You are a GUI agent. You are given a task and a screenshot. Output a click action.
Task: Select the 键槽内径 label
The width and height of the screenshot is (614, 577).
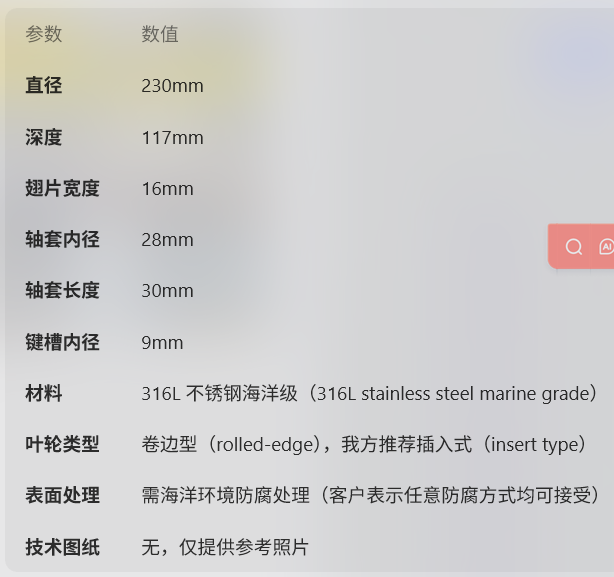(62, 342)
